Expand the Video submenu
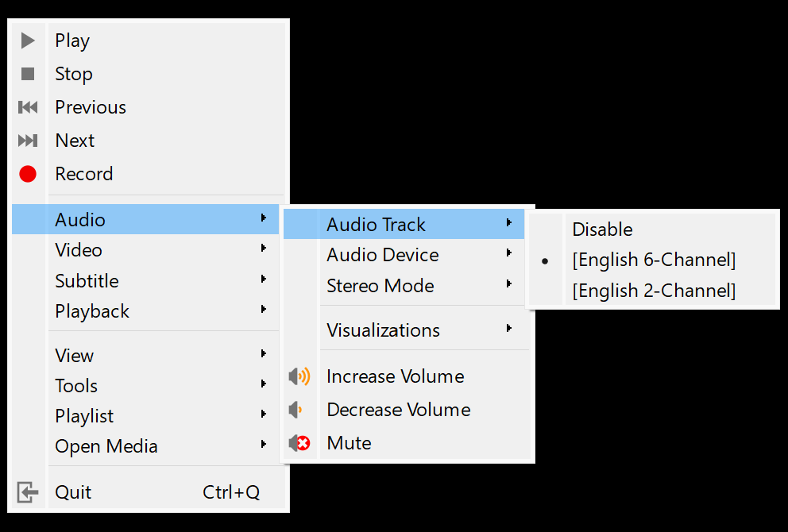 pos(79,250)
